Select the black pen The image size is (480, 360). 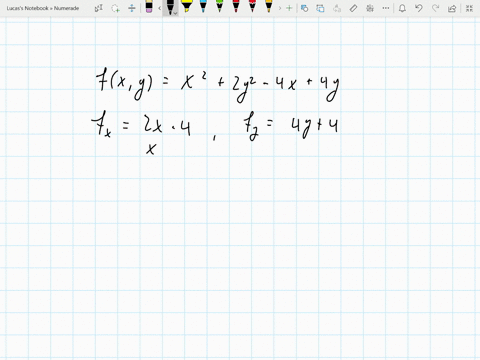click(x=170, y=7)
